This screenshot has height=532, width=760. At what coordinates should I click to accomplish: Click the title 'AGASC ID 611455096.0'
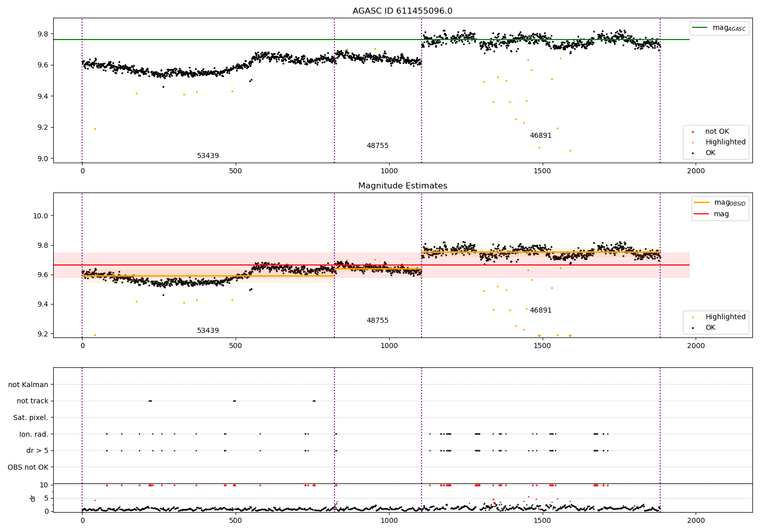[x=402, y=11]
